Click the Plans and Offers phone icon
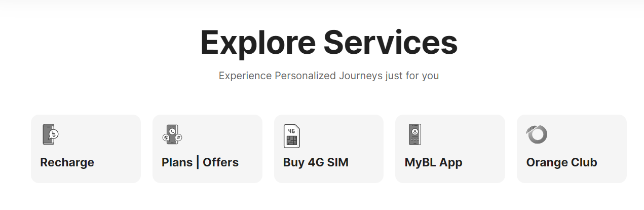 172,135
